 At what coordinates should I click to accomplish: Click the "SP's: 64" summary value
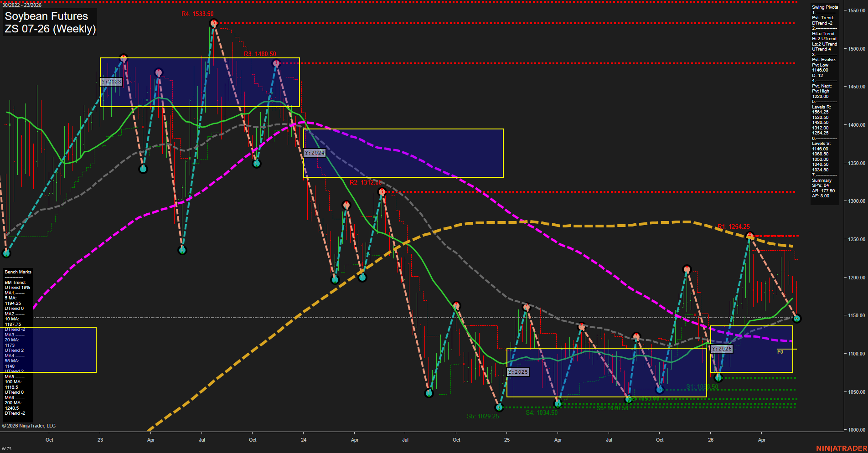(821, 185)
